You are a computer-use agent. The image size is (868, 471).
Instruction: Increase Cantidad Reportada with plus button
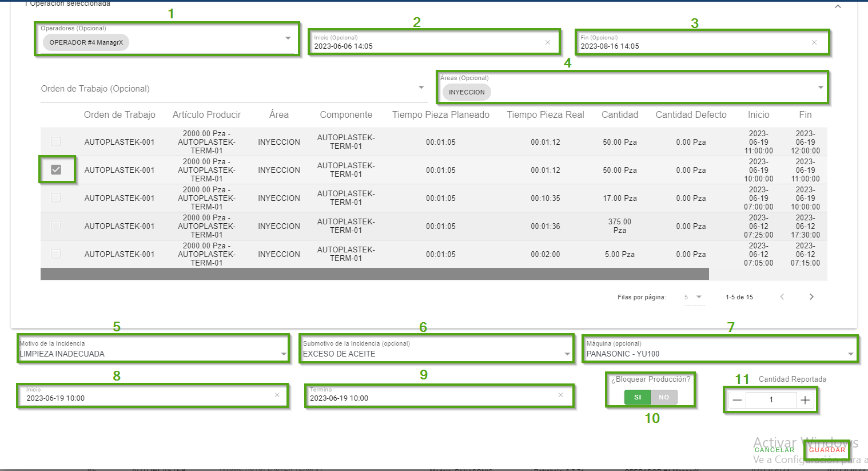[x=805, y=400]
